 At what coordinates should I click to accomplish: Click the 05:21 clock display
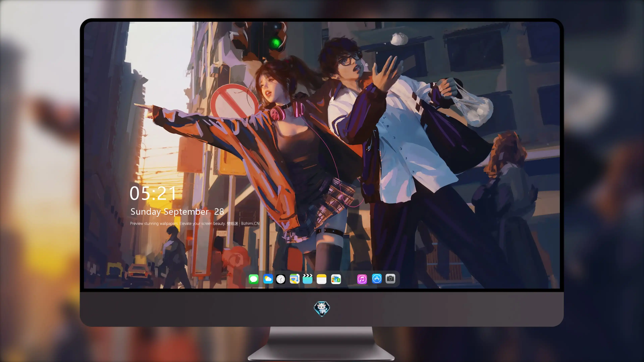(x=153, y=193)
